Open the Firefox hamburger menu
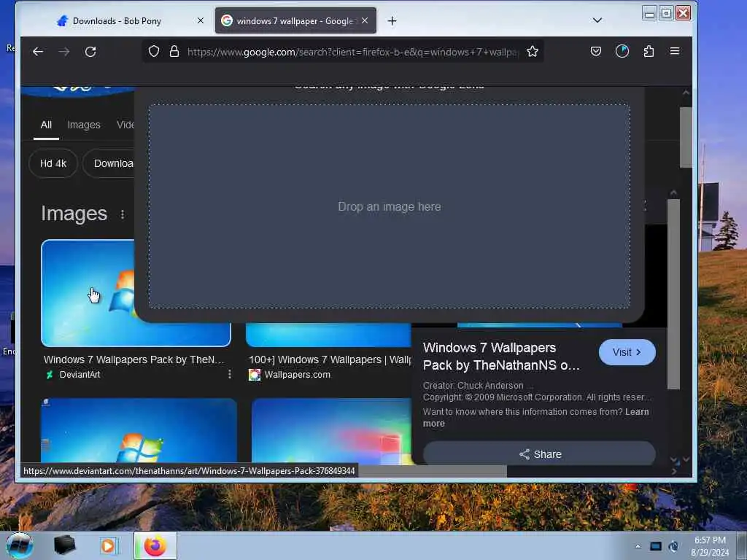The height and width of the screenshot is (560, 747). click(675, 51)
